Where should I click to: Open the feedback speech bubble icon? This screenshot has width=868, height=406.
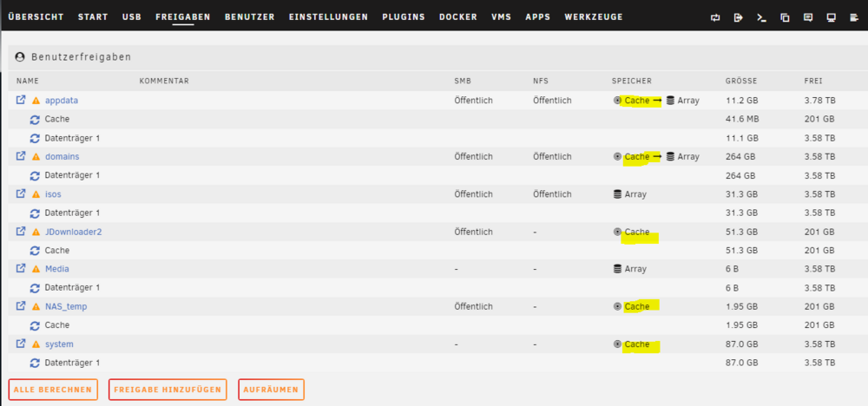point(808,17)
